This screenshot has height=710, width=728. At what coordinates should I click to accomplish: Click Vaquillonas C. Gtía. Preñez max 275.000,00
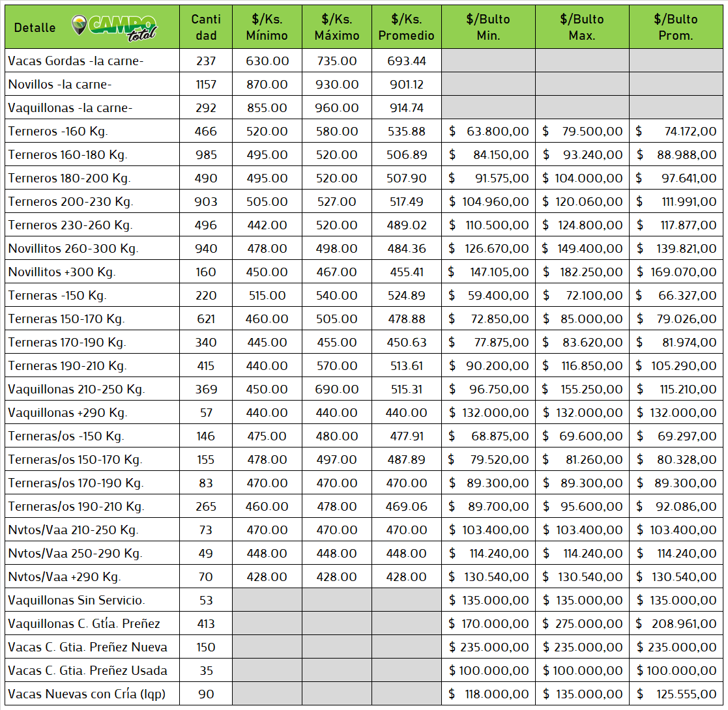[582, 624]
